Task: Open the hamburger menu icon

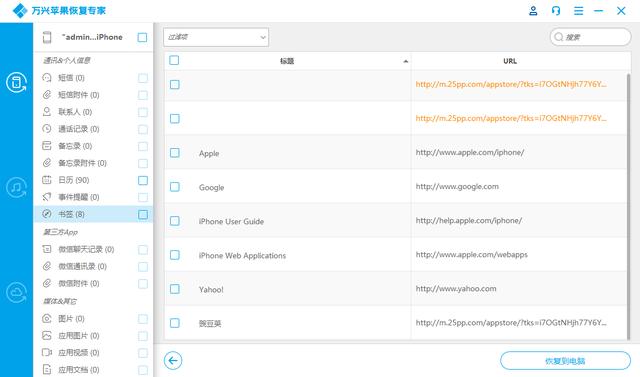Action: tap(578, 11)
